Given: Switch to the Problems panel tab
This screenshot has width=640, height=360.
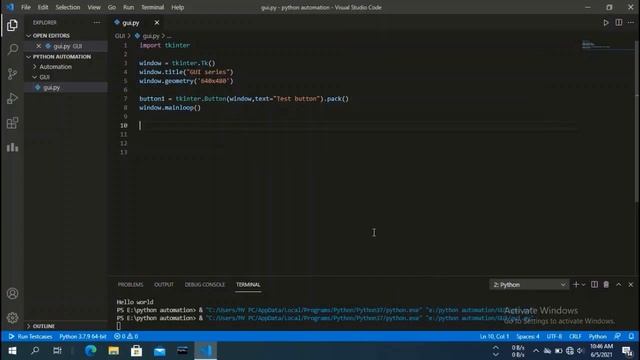Looking at the screenshot, I should (x=130, y=284).
